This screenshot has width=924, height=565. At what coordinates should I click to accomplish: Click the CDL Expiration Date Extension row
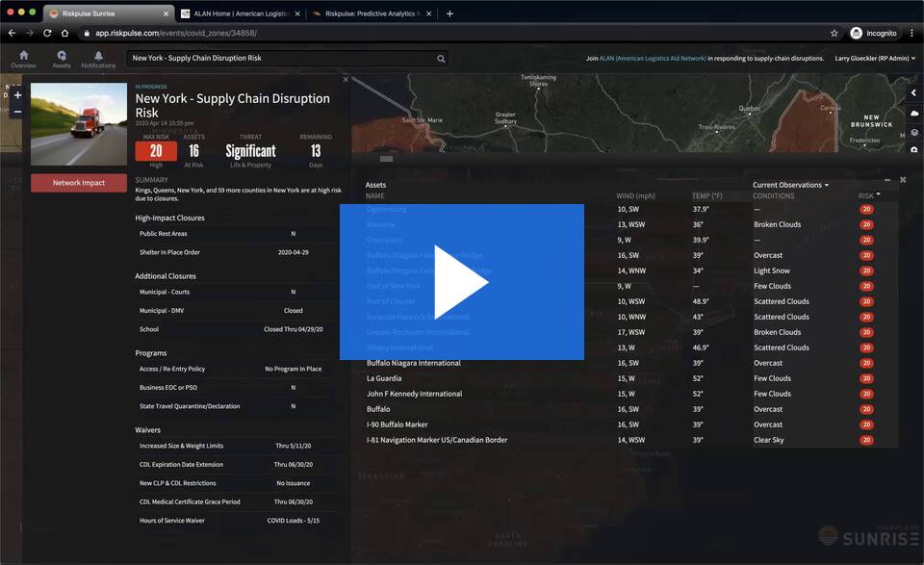(237, 464)
